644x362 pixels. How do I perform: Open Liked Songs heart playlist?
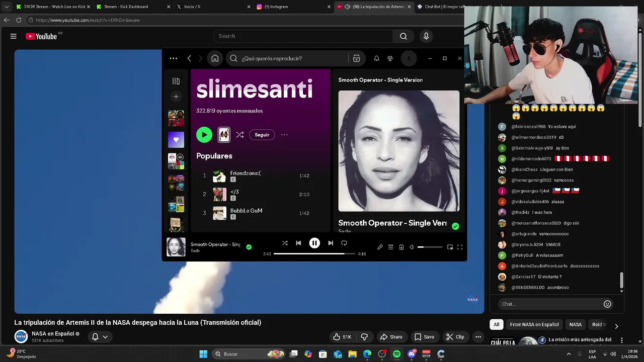click(176, 140)
